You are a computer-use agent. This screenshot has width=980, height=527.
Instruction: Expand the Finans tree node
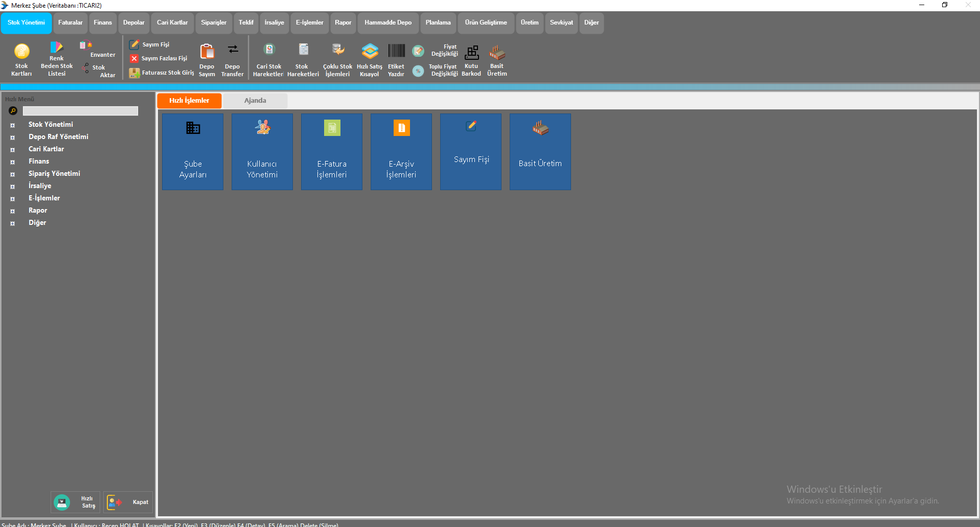(x=13, y=162)
